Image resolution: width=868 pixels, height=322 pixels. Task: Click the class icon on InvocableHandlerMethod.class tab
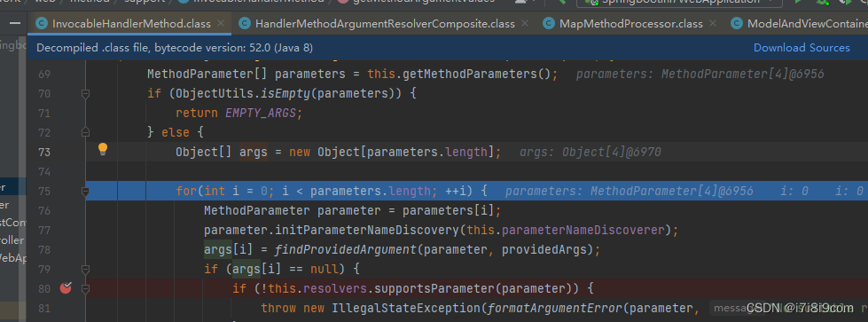coord(41,23)
